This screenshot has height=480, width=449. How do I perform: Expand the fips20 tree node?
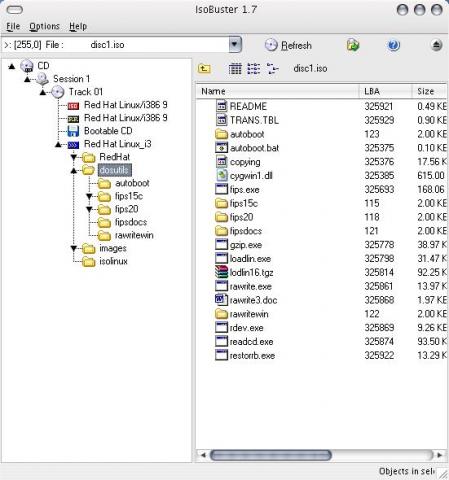point(89,210)
